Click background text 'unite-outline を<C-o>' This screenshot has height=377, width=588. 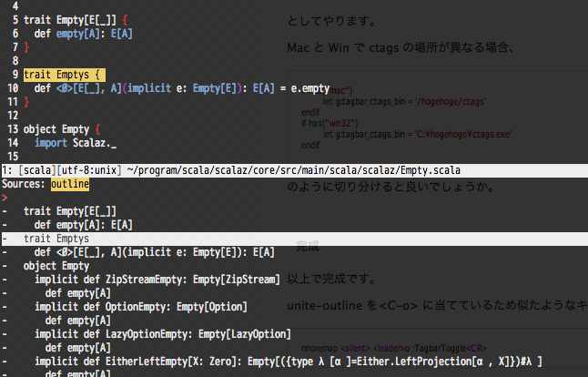click(352, 305)
